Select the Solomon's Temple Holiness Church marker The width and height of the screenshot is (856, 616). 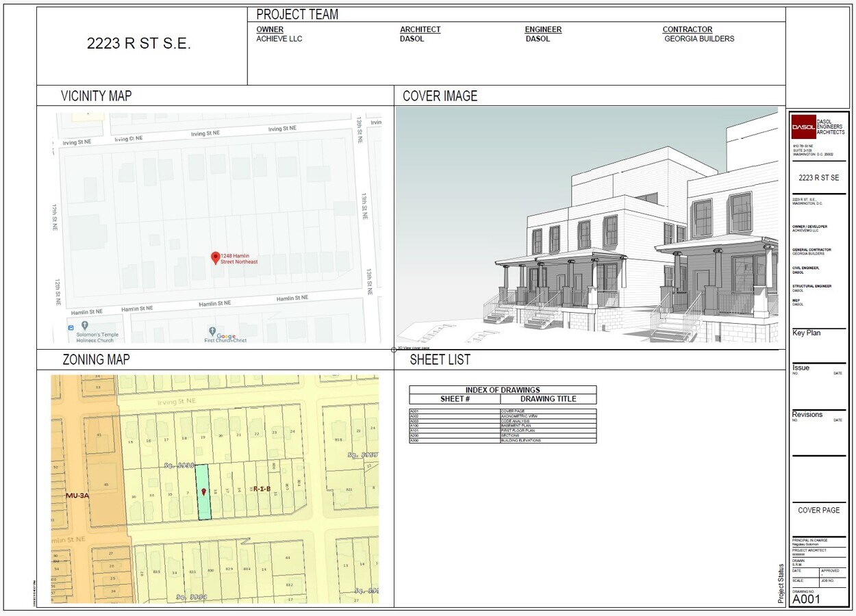[x=85, y=326]
